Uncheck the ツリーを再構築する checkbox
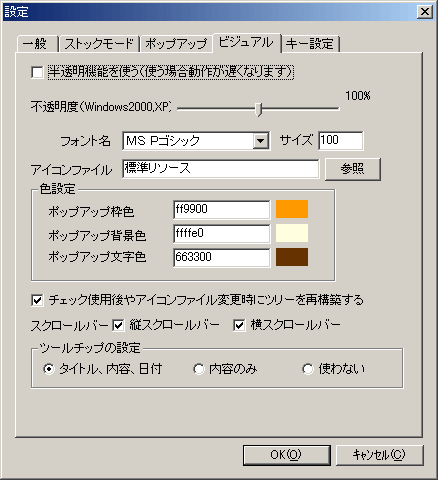Screen dimensions: 438x480 37,300
